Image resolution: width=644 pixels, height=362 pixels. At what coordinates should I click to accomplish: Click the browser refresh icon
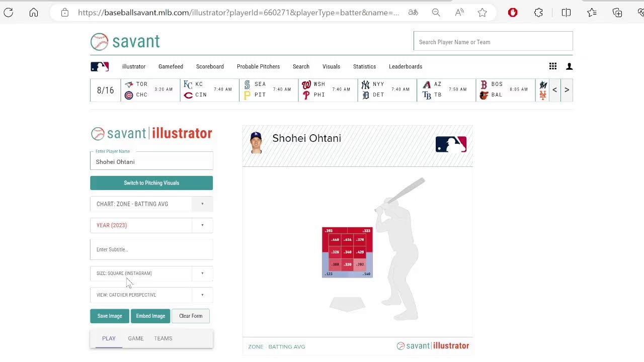pos(9,13)
